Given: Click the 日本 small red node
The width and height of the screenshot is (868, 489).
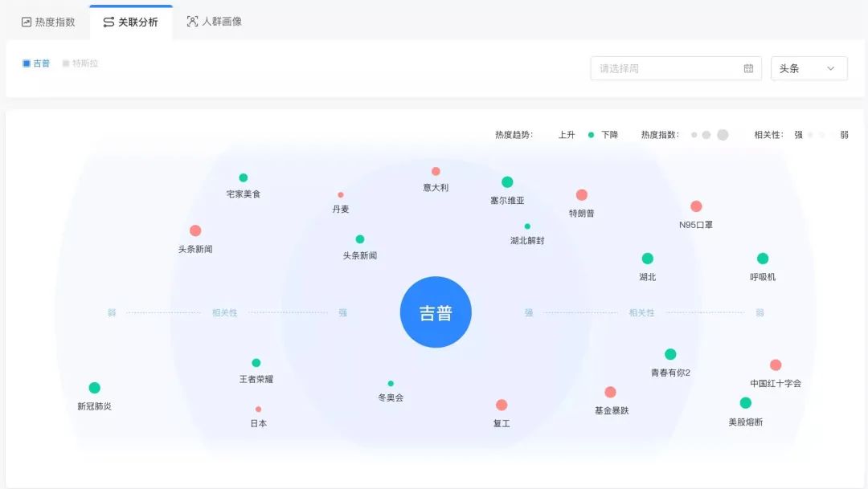Looking at the screenshot, I should (x=258, y=410).
